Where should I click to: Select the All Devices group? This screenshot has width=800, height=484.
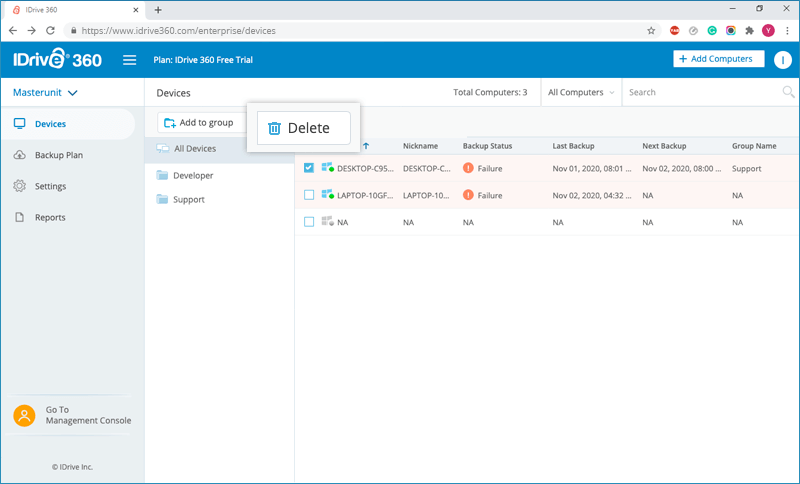(219, 148)
